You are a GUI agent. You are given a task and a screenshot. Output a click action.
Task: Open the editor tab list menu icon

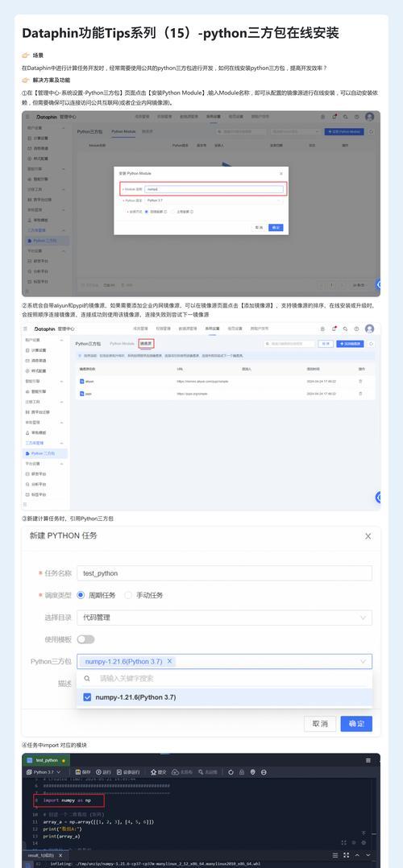pyautogui.click(x=368, y=761)
